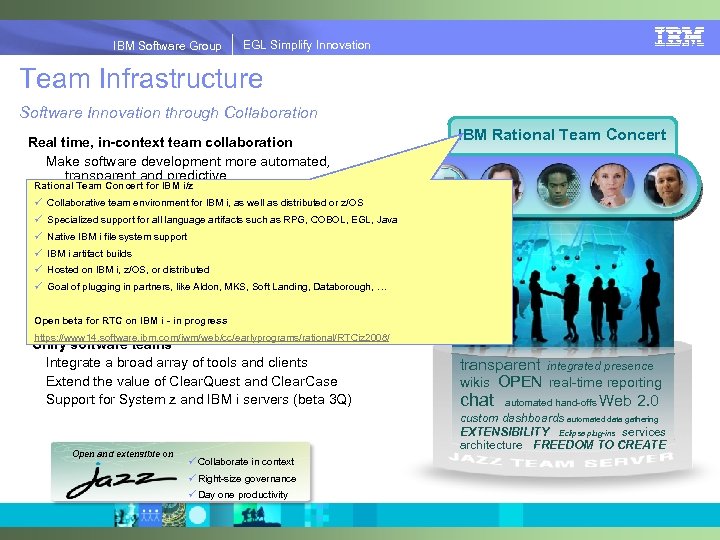Click 'Native IBM i file system support'
This screenshot has height=540, width=720.
pyautogui.click(x=117, y=236)
